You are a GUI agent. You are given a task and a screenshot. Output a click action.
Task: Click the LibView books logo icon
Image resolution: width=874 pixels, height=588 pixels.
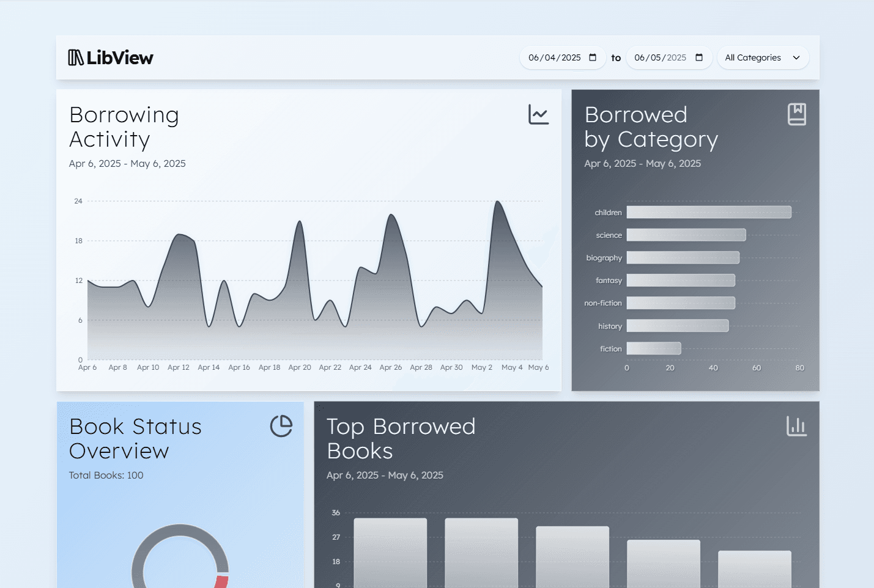coord(76,57)
